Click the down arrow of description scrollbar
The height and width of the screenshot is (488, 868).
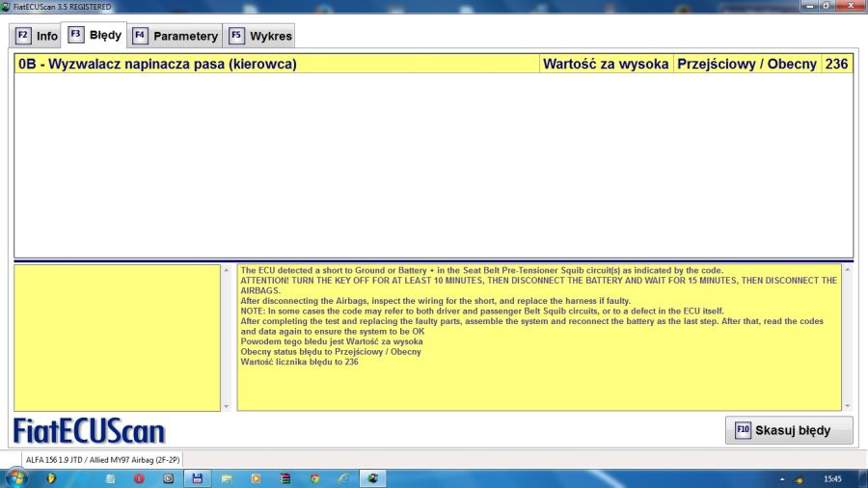coord(848,406)
